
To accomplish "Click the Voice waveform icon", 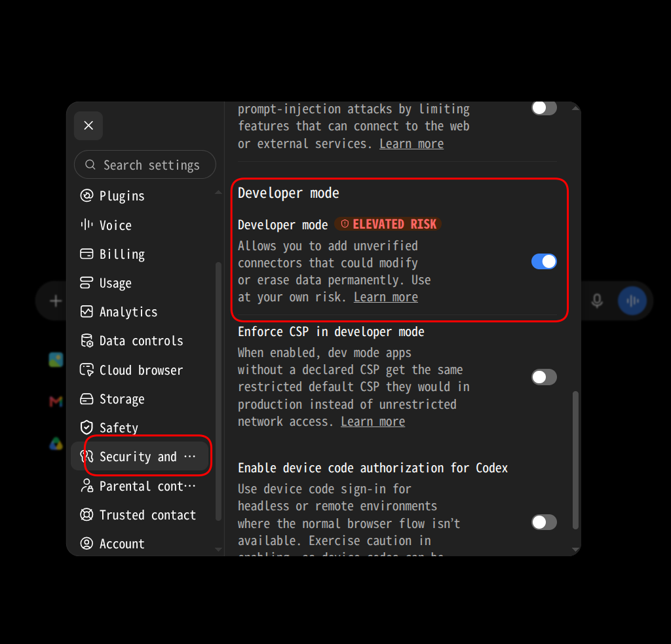I will [86, 225].
